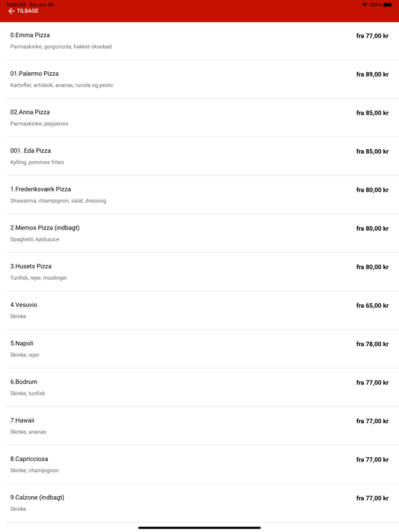
Task: Open 8.Capricciosa pizza
Action: pyautogui.click(x=29, y=459)
